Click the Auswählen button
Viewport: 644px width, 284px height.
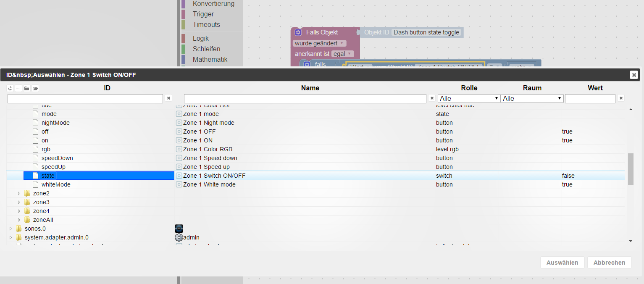point(562,263)
